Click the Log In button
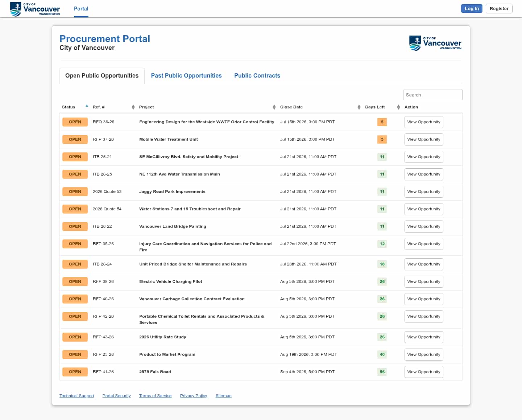Image resolution: width=522 pixels, height=420 pixels. [x=472, y=8]
